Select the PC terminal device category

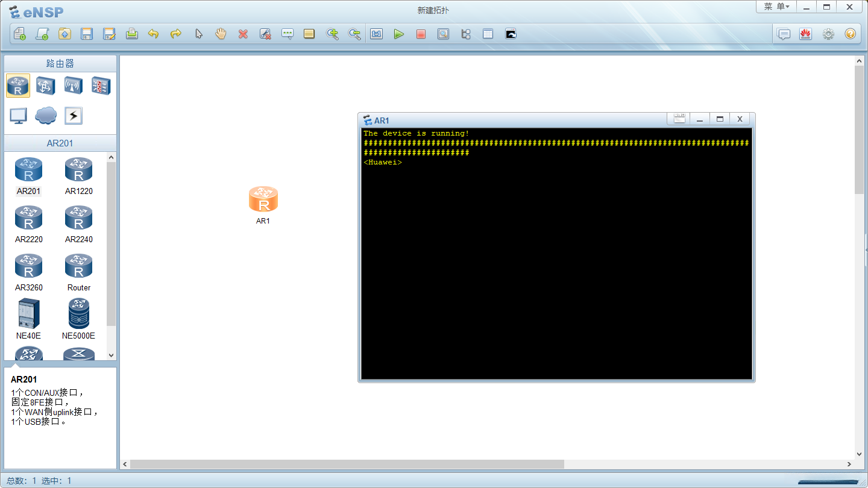[x=18, y=116]
